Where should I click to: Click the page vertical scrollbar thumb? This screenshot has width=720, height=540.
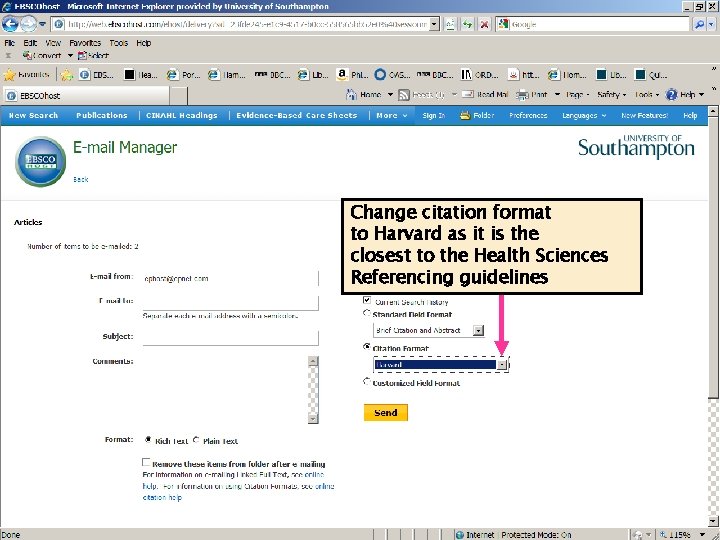click(x=713, y=257)
